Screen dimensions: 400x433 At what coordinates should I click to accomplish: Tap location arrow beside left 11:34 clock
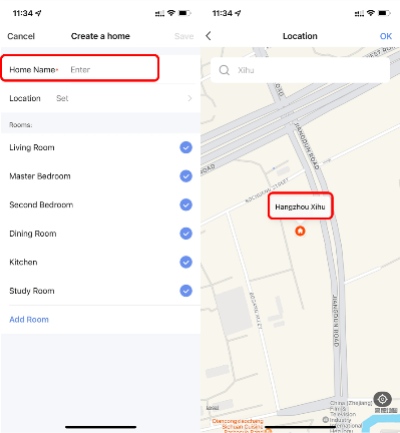point(38,13)
